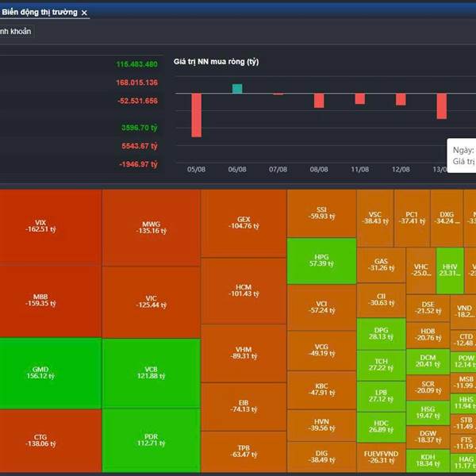Select the VSC -38.43 tỷ tile
Image resolution: width=476 pixels, height=476 pixels.
[375, 218]
